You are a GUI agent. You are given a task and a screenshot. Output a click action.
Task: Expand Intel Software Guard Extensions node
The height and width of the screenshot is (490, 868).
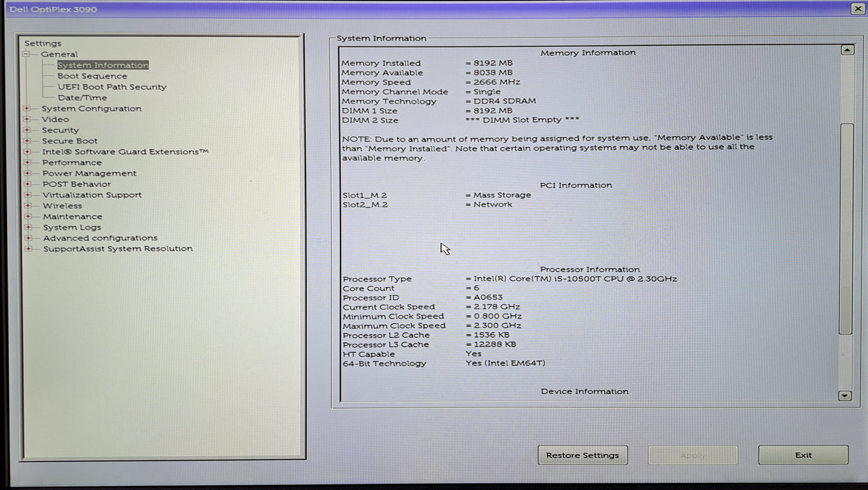click(x=27, y=152)
